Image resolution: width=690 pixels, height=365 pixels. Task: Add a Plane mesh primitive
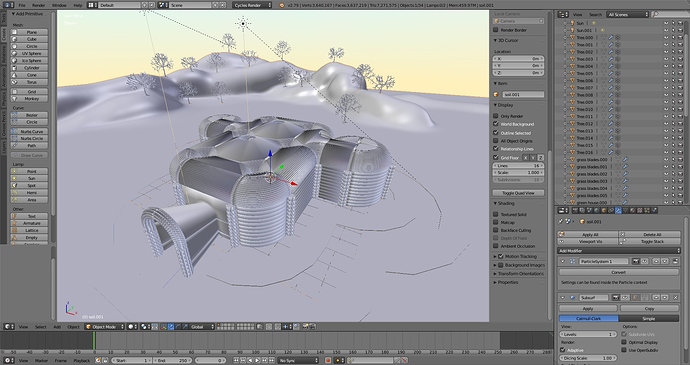click(29, 32)
